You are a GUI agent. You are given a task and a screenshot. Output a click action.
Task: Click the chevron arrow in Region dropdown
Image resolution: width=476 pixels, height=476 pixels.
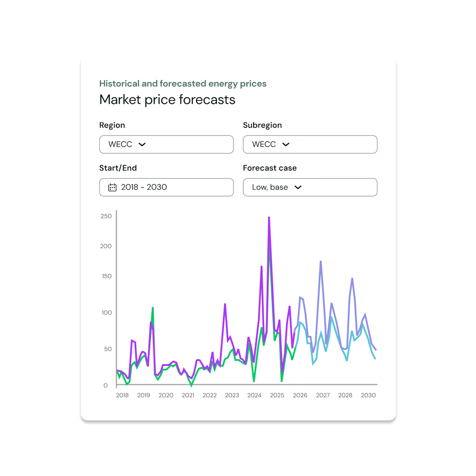point(142,144)
